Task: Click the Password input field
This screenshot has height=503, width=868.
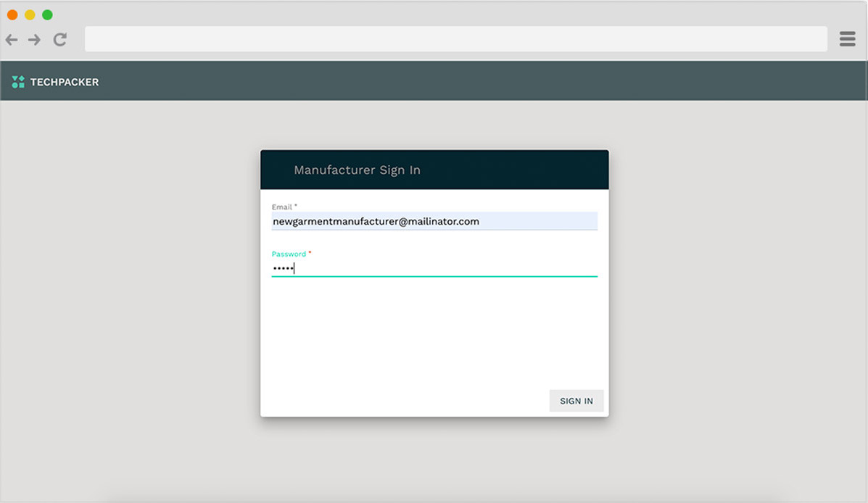Action: pos(434,268)
